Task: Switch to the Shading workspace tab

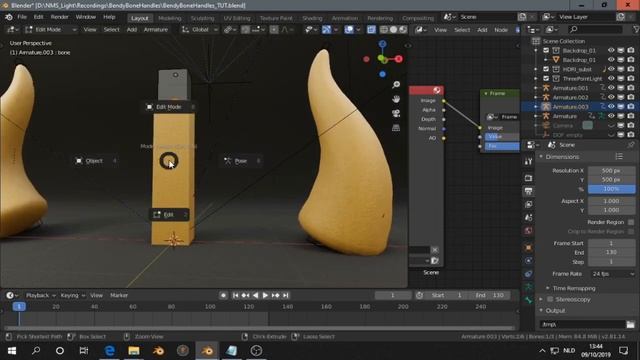Action: click(312, 18)
